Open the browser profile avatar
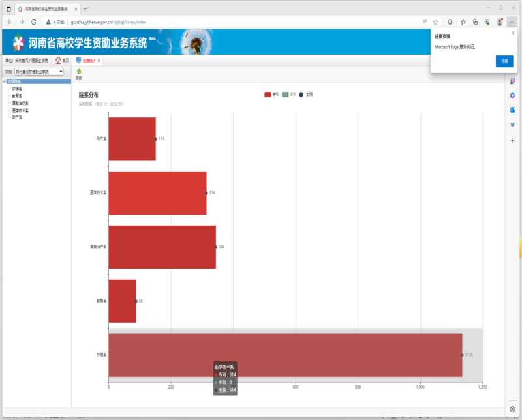522x420 pixels. click(499, 22)
